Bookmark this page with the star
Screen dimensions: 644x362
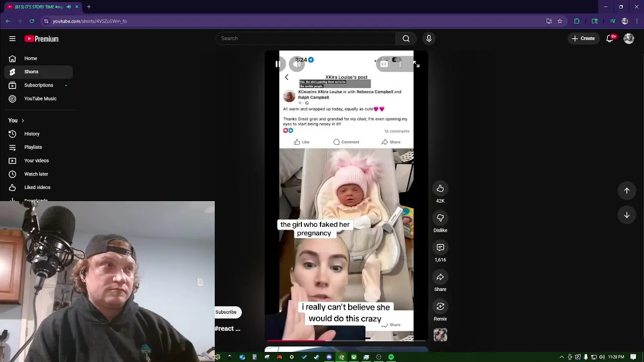click(x=559, y=21)
